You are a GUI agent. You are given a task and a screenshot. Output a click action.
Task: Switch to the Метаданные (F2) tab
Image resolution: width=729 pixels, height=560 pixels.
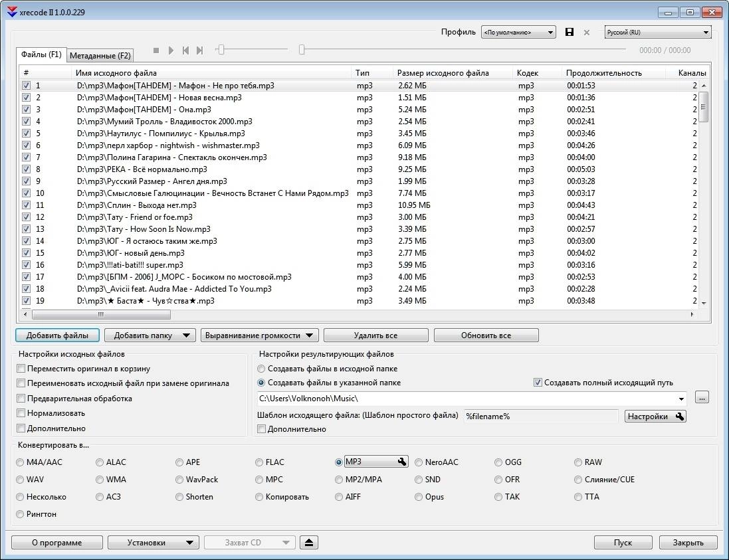click(x=100, y=56)
